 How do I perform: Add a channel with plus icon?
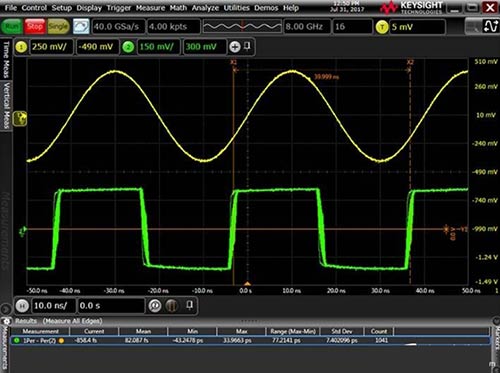click(235, 47)
